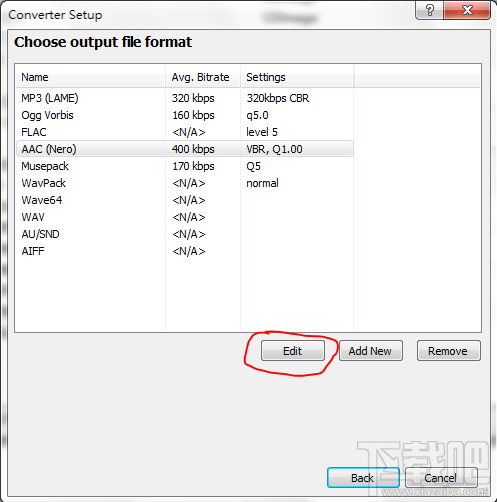
Task: Click Add New to create preset
Action: [371, 351]
